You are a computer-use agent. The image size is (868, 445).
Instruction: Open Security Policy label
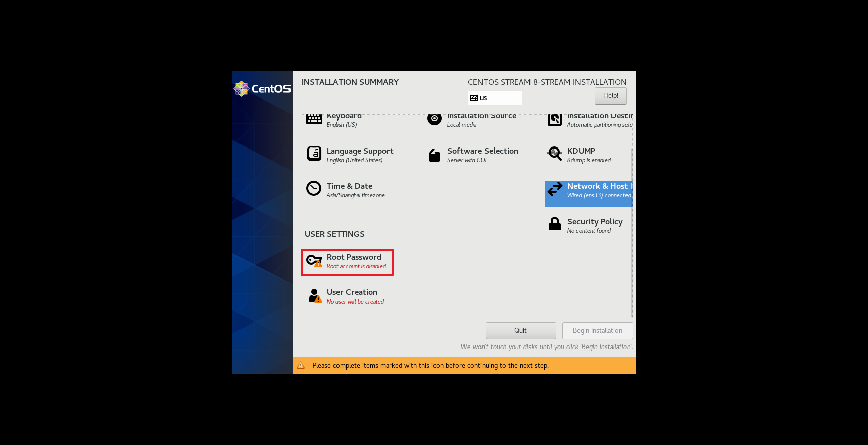[595, 222]
